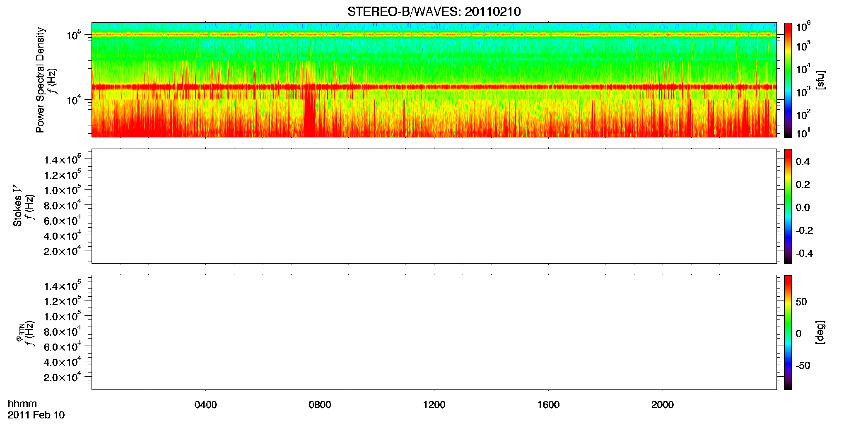Click the [sfu] unit label

pyautogui.click(x=820, y=80)
